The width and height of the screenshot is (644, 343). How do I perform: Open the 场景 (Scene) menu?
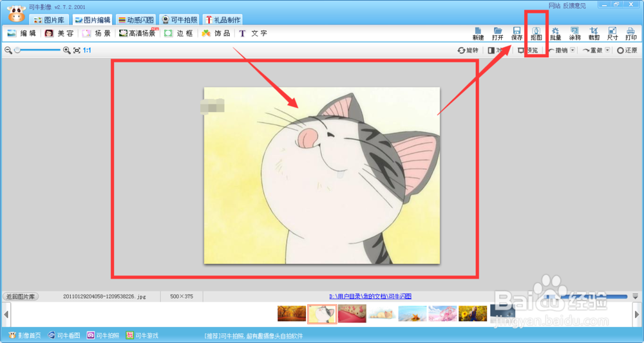coord(97,33)
